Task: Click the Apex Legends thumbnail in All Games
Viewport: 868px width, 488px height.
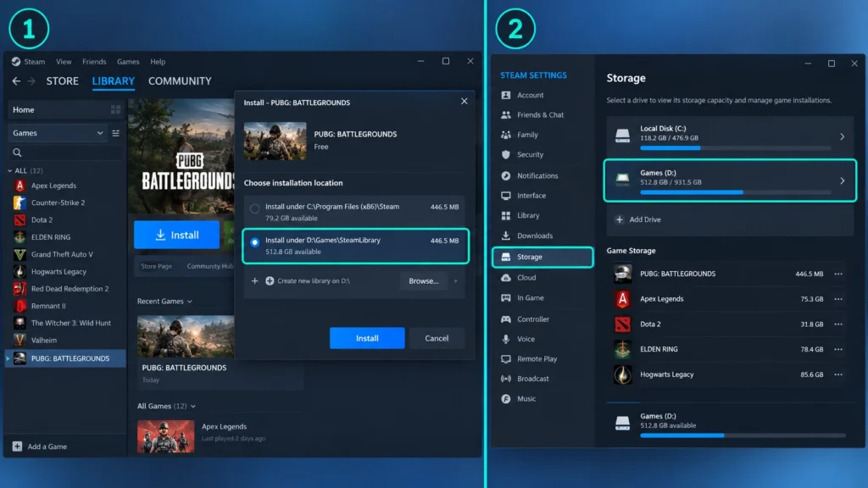Action: tap(165, 436)
